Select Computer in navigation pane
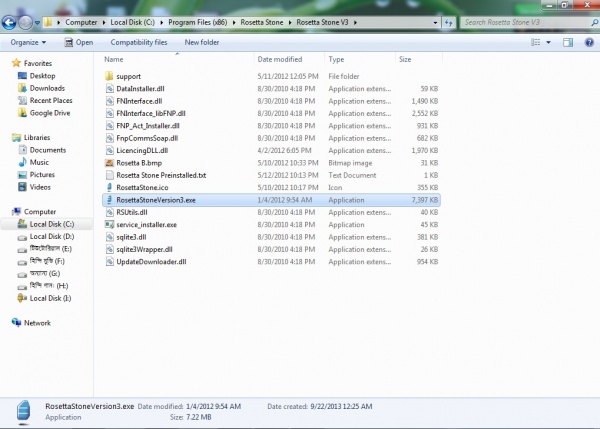 pyautogui.click(x=40, y=212)
